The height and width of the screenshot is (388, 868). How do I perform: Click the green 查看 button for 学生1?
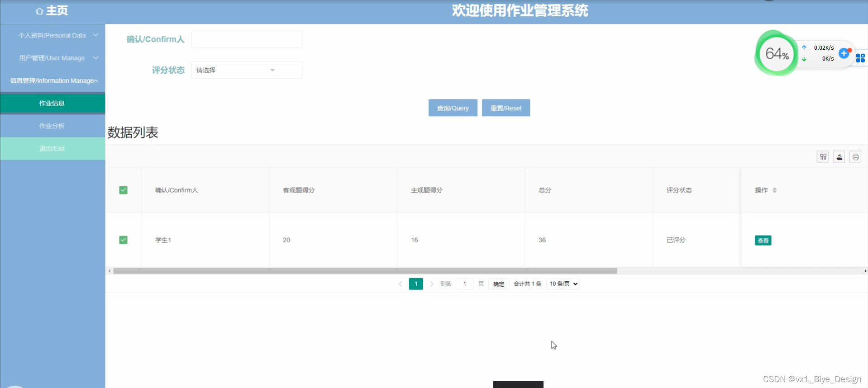point(763,241)
